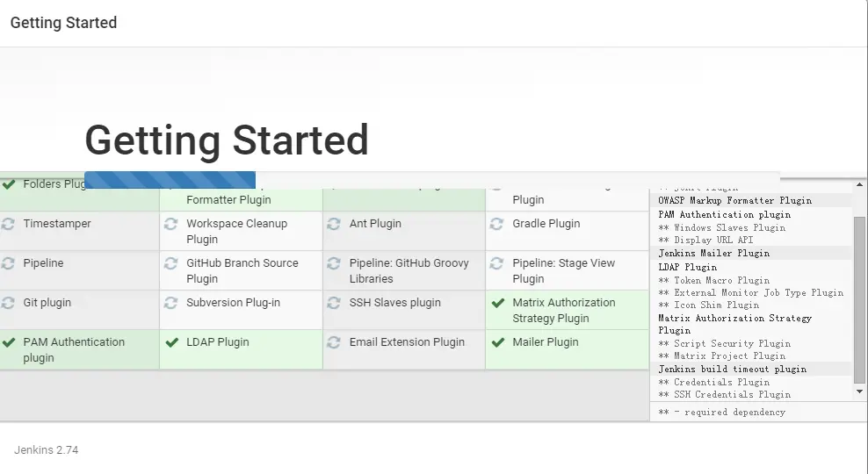Click OWASP Markup Formatter Plugin log entry

pyautogui.click(x=734, y=201)
